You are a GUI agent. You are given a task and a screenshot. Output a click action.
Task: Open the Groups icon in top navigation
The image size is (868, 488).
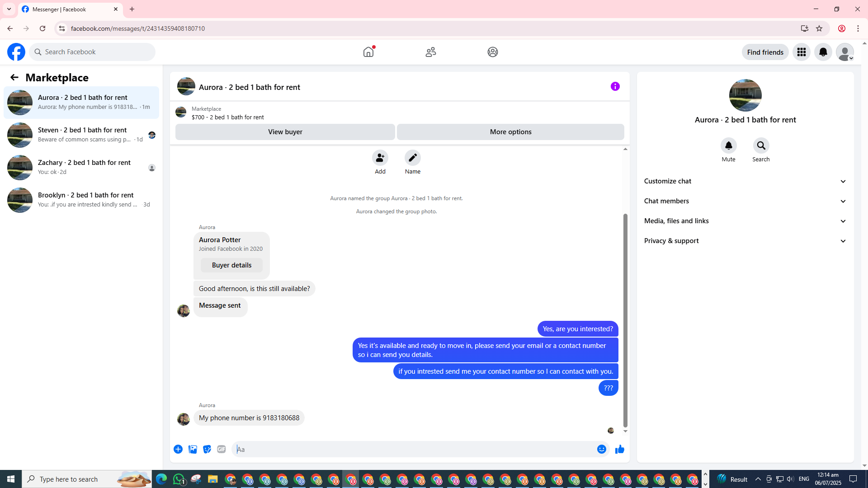pos(492,52)
